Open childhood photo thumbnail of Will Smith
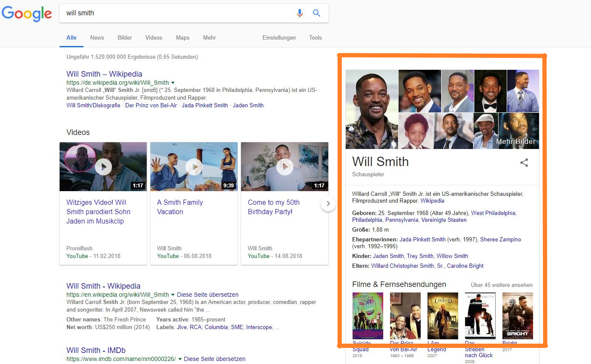The image size is (591, 364). [x=416, y=131]
